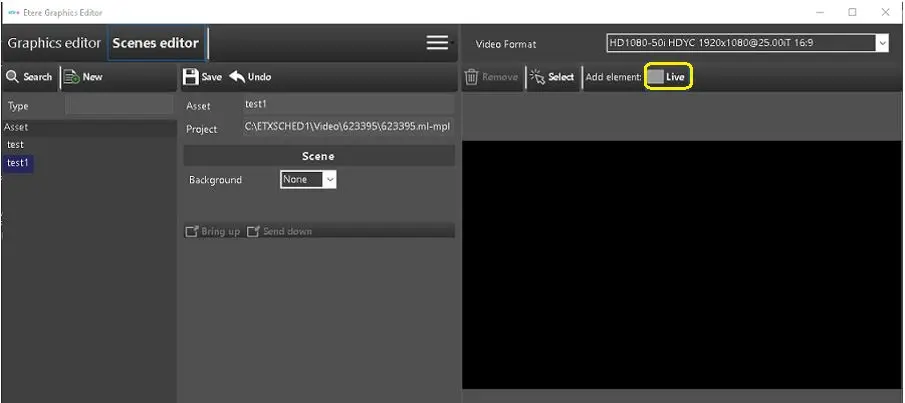Switch to Graphics editor tab

coord(54,43)
